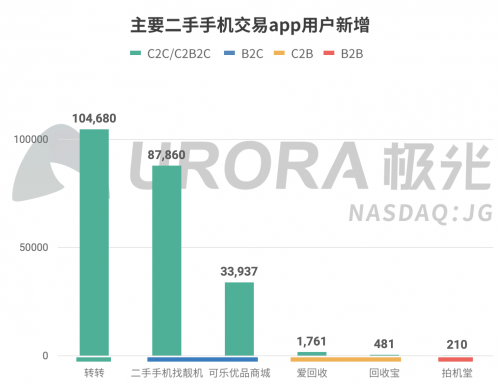Select the 二手手机找靓机 bar with 87,860
500x384 pixels.
pos(167,261)
